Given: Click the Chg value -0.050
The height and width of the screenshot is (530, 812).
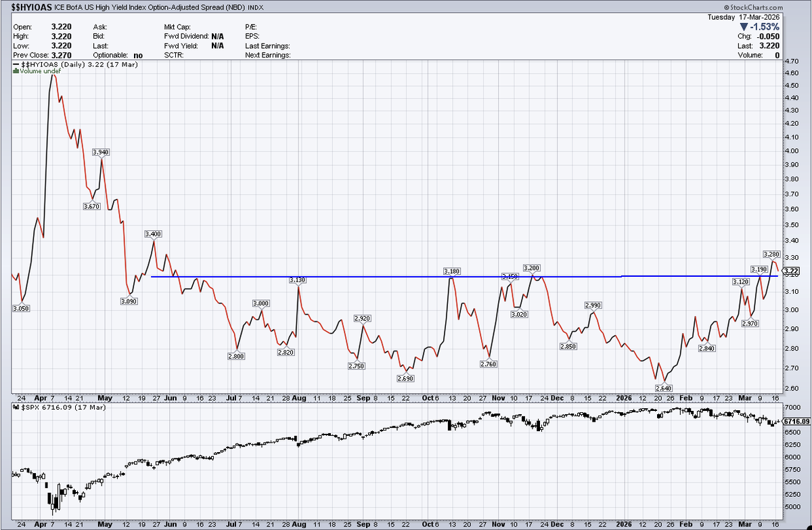Looking at the screenshot, I should 769,35.
